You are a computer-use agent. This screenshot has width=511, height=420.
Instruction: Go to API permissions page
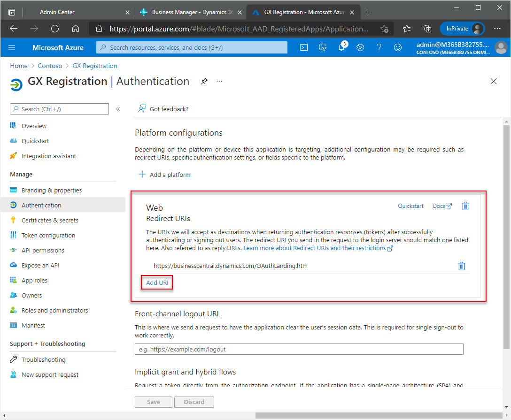43,250
